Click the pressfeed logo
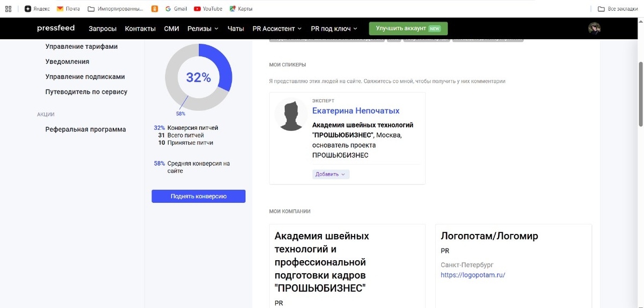 click(56, 28)
